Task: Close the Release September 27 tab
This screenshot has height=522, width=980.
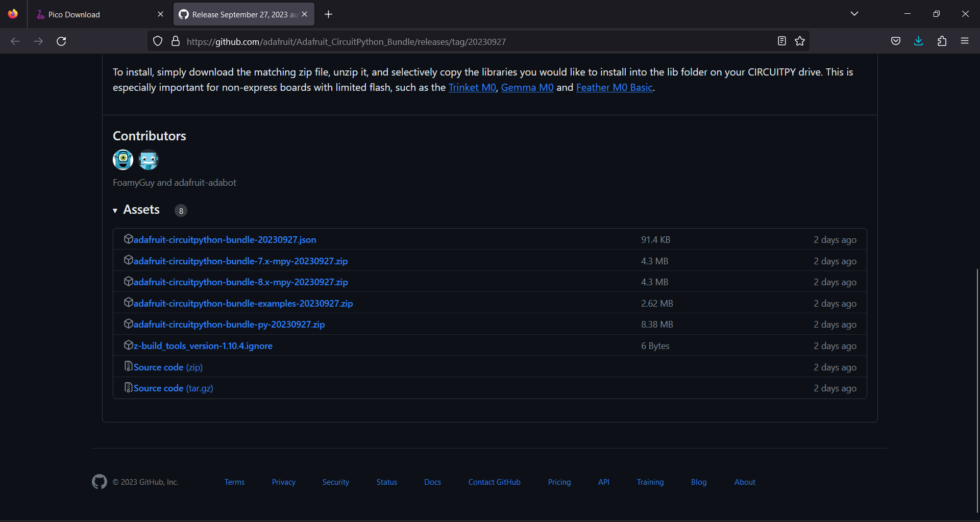Action: click(305, 14)
